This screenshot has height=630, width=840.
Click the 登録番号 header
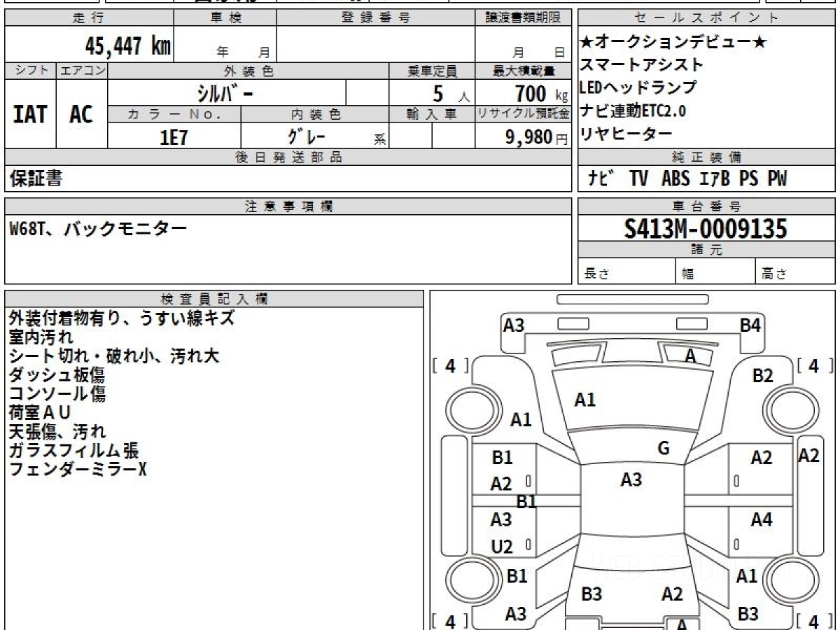click(376, 18)
